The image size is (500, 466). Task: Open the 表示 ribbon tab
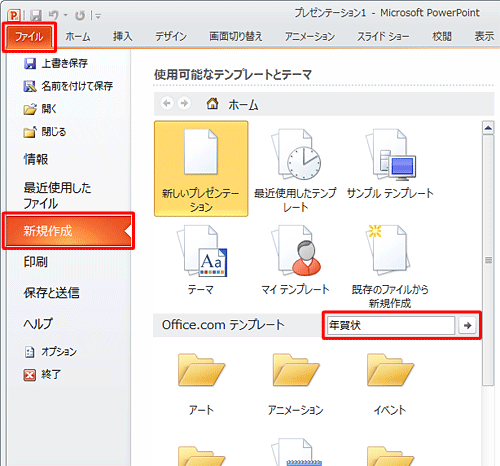pos(484,37)
